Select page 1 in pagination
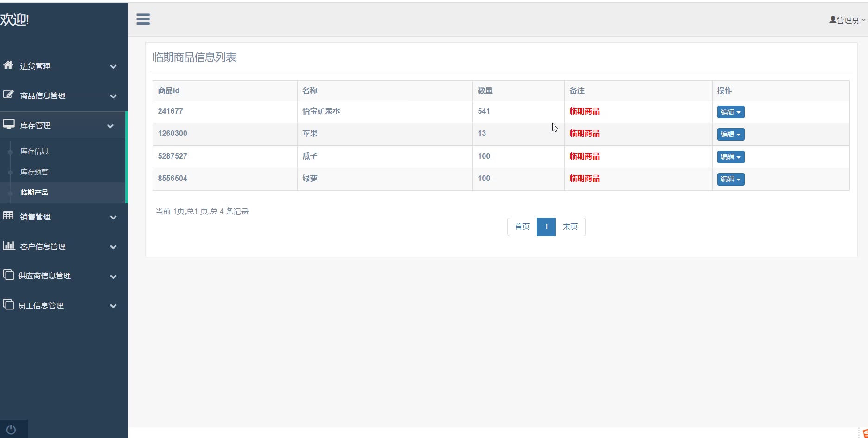868x438 pixels. tap(546, 226)
